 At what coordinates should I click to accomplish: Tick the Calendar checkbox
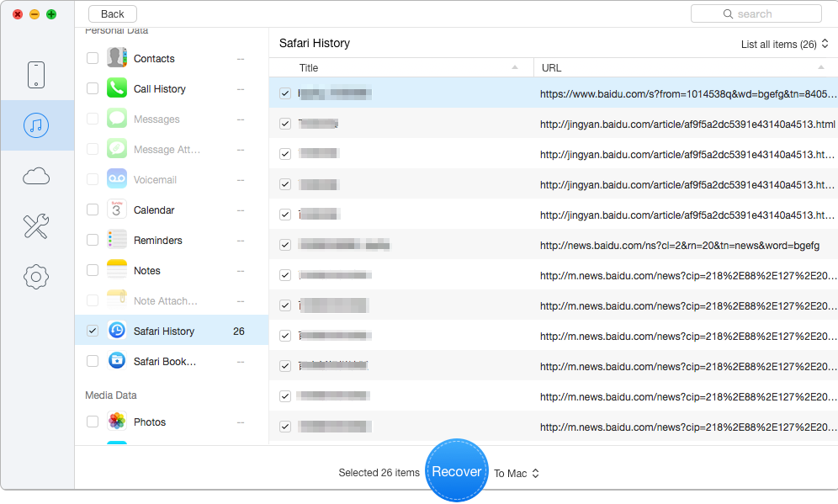point(93,210)
